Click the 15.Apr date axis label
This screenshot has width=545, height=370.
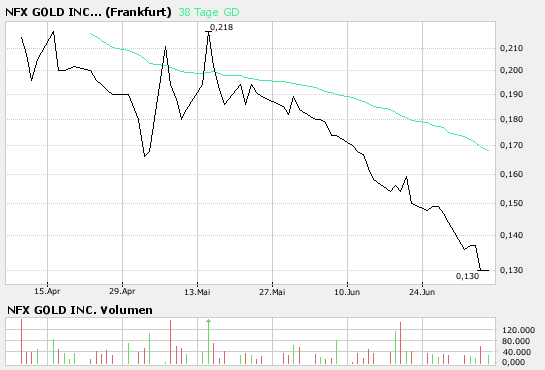[x=47, y=291]
